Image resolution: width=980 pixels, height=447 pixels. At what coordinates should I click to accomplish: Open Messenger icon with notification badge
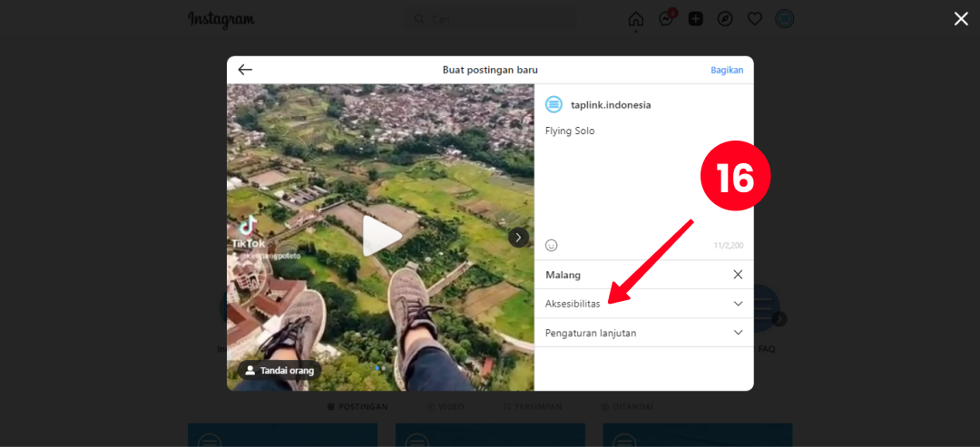666,19
